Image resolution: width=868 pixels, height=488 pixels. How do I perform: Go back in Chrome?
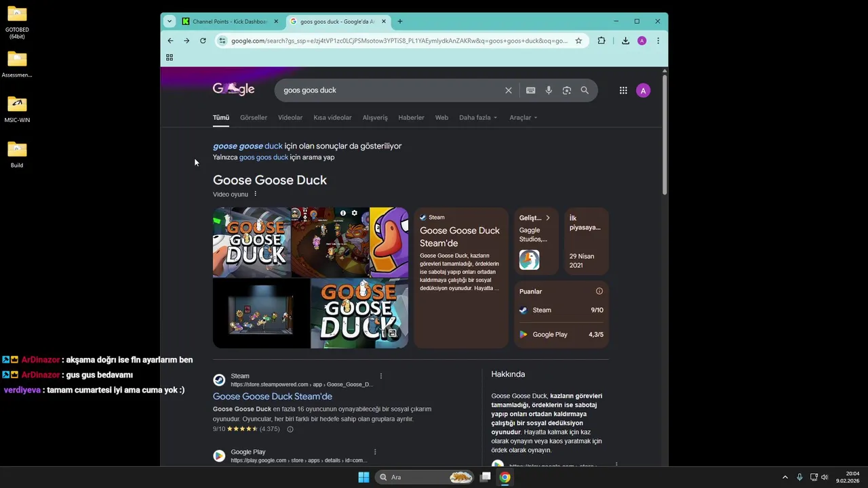pos(170,41)
